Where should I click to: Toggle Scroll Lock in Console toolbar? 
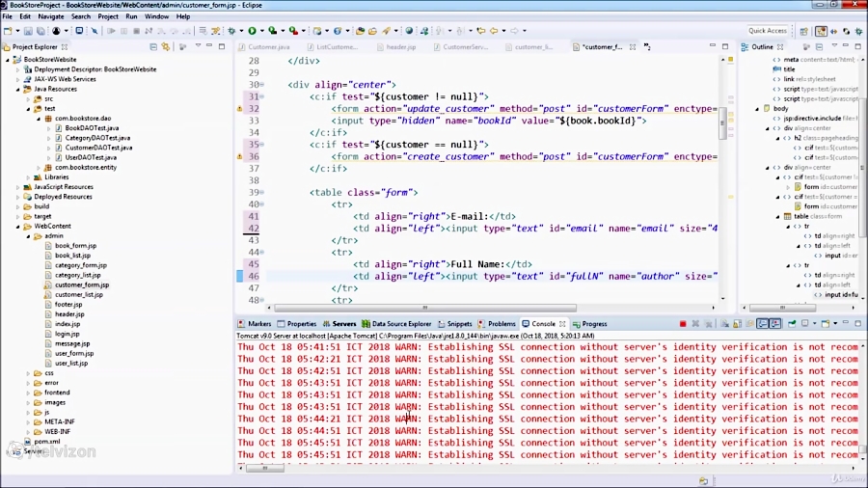click(x=738, y=324)
